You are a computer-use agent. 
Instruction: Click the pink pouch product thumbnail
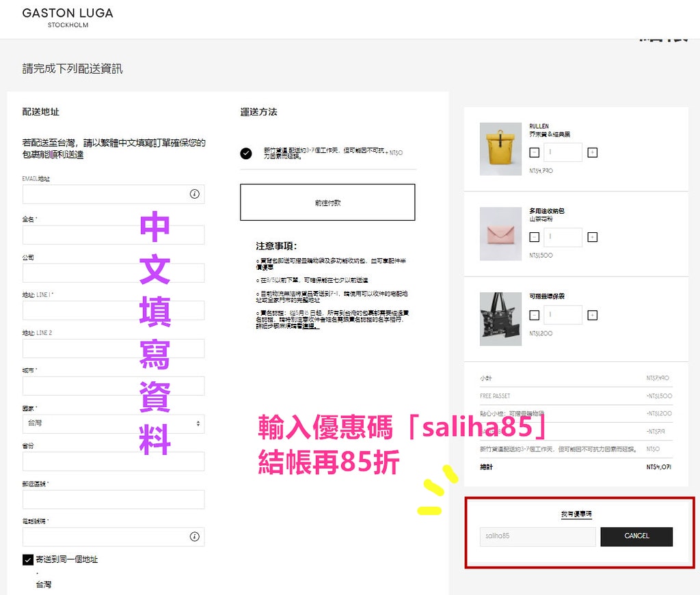coord(500,234)
